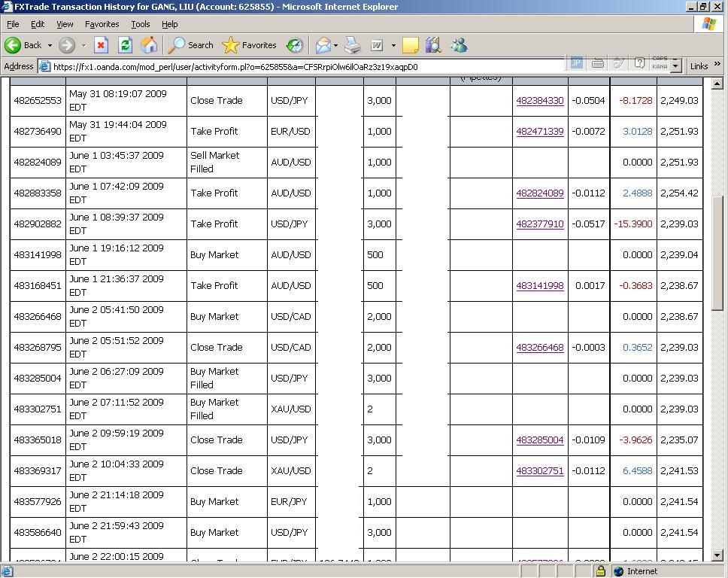Click the Back navigation arrow icon
The height and width of the screenshot is (578, 728).
coord(13,45)
